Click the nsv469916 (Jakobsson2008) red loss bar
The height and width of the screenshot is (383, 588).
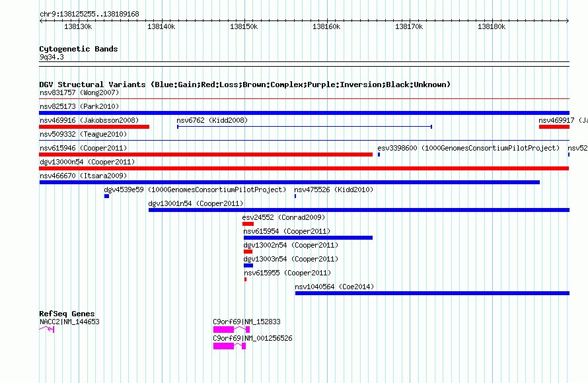point(94,127)
